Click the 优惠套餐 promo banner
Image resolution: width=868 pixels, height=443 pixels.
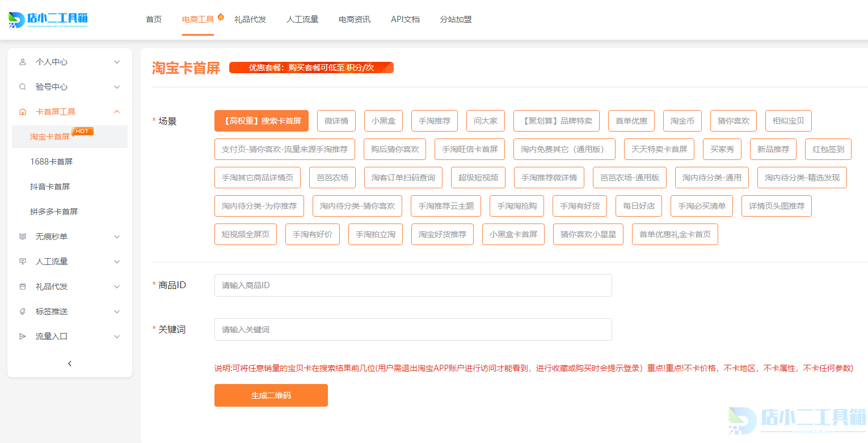(x=311, y=67)
